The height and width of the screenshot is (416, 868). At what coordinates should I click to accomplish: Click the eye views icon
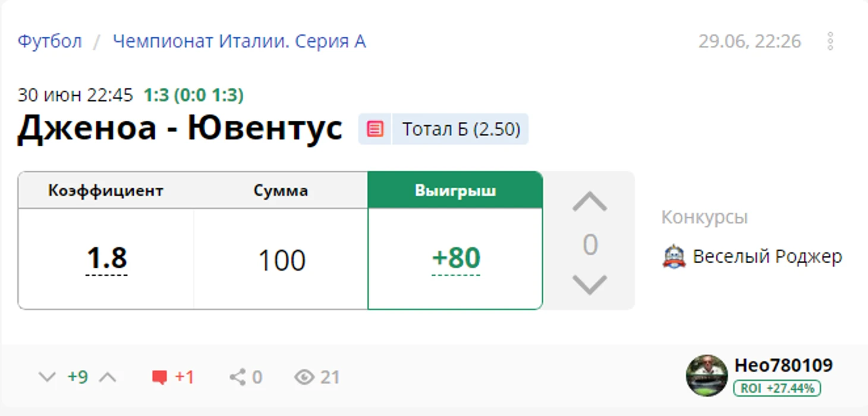pyautogui.click(x=304, y=377)
